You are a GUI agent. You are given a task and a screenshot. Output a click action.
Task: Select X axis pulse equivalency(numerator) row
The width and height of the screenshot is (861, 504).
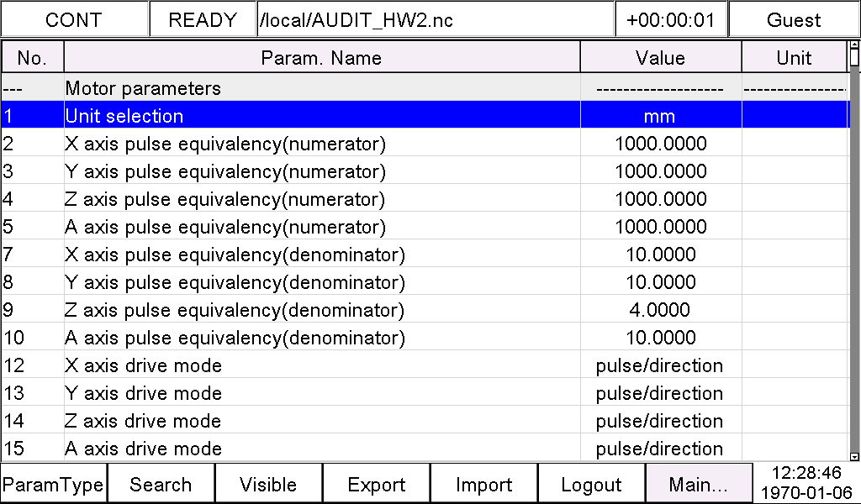point(425,143)
